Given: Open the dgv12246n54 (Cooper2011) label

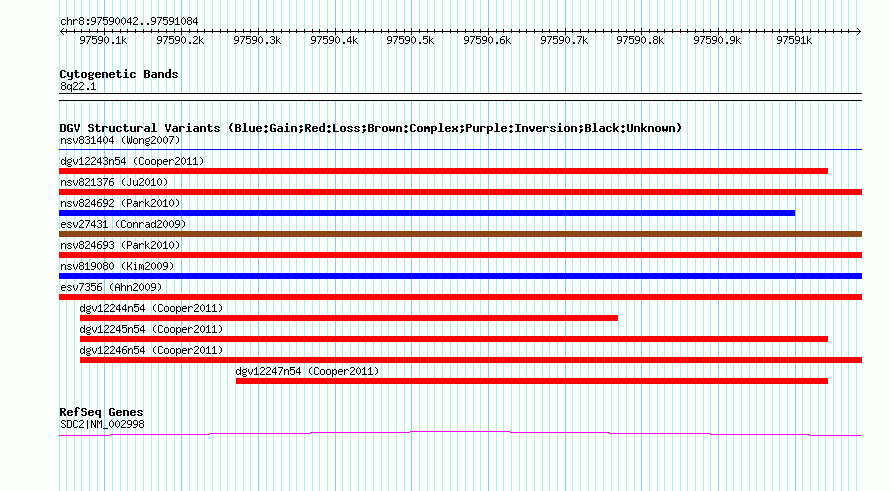Looking at the screenshot, I should 152,350.
